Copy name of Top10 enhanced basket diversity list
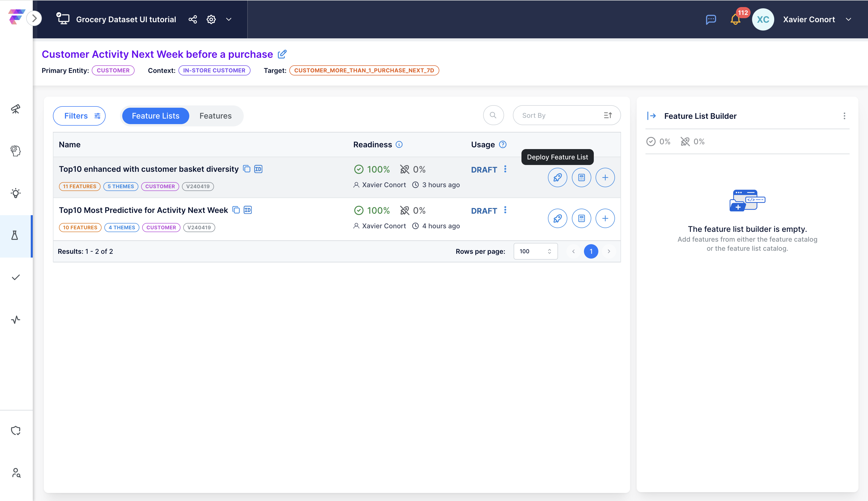 tap(247, 169)
